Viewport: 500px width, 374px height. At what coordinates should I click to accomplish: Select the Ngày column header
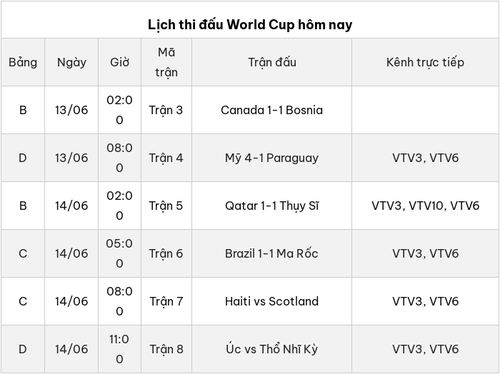71,62
